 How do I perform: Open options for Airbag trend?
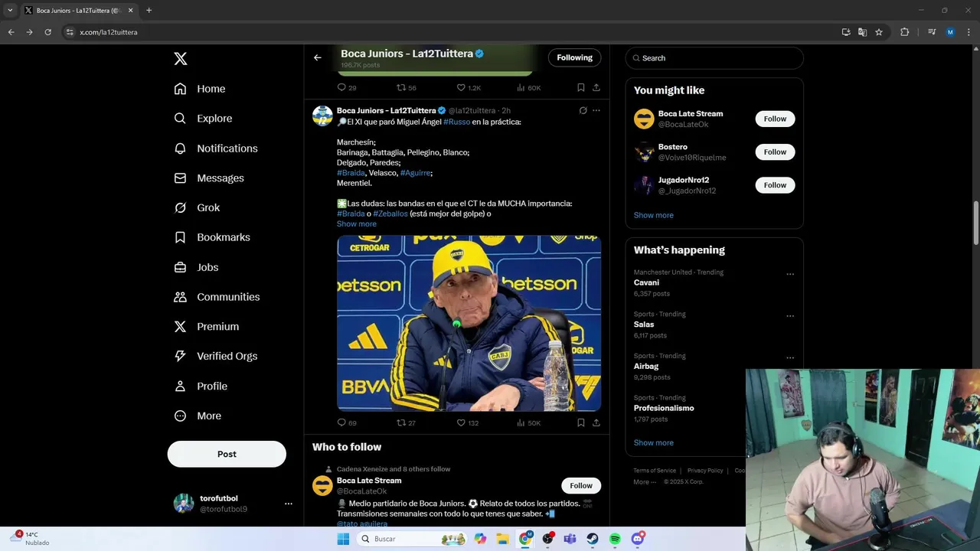click(x=790, y=357)
